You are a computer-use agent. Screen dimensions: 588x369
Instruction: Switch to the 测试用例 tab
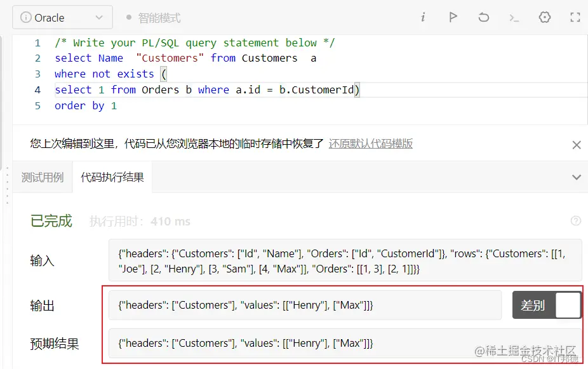(x=43, y=177)
